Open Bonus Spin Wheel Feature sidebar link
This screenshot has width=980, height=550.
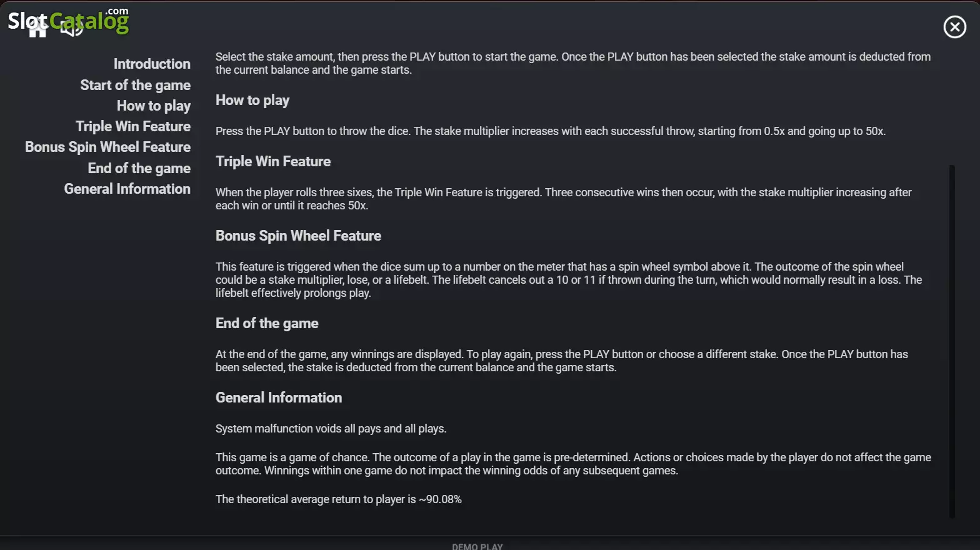107,147
